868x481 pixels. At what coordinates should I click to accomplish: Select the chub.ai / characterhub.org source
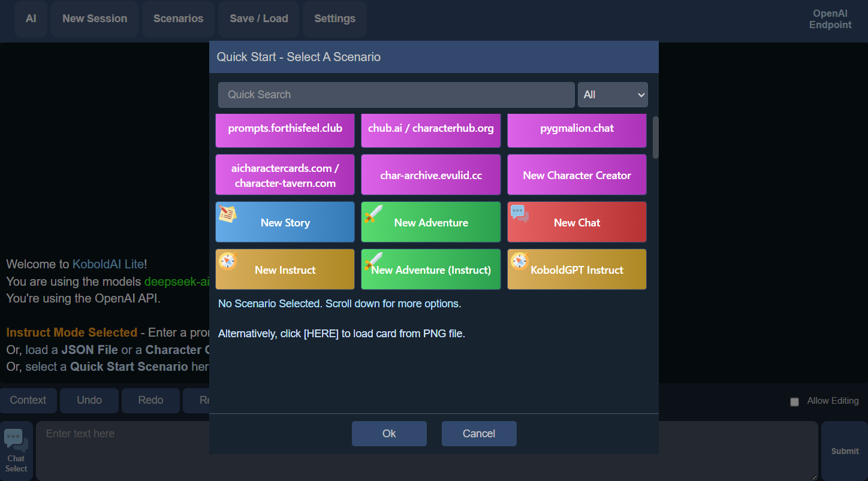(431, 129)
